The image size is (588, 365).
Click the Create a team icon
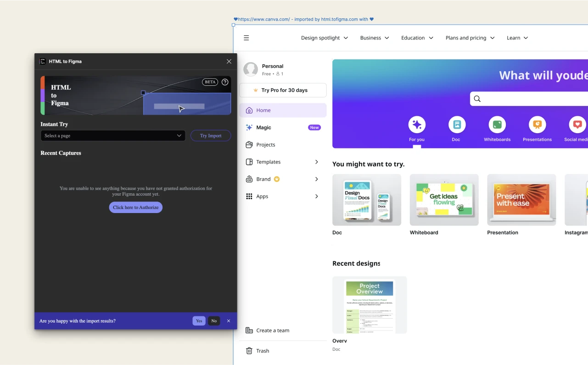pos(249,331)
